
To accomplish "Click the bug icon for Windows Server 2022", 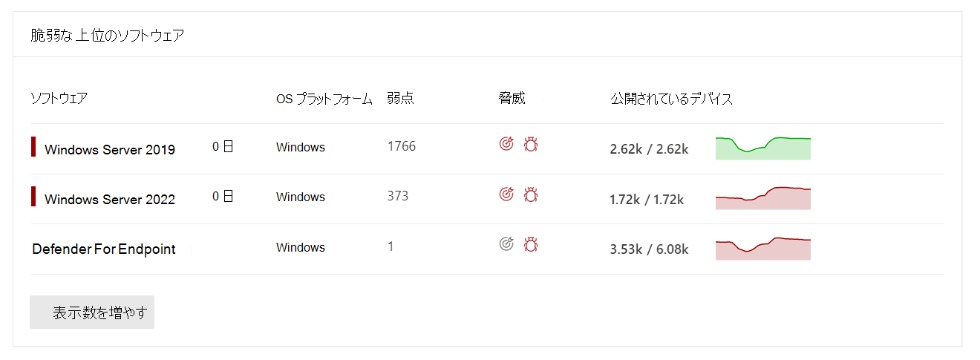I will (x=531, y=194).
